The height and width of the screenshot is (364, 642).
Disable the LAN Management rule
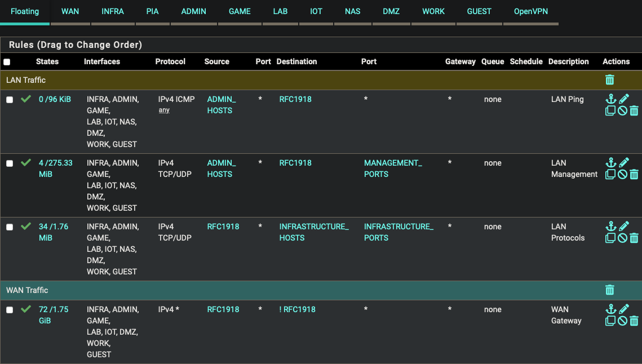(622, 175)
